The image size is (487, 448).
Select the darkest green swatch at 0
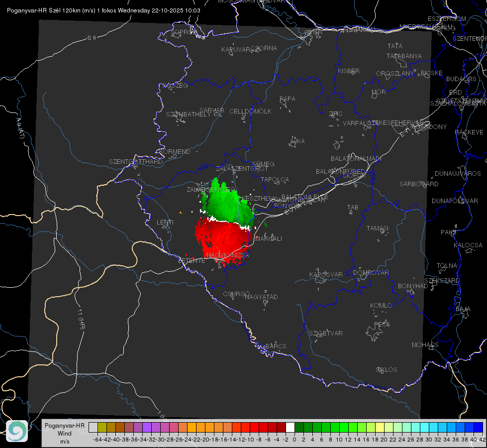pos(299,427)
